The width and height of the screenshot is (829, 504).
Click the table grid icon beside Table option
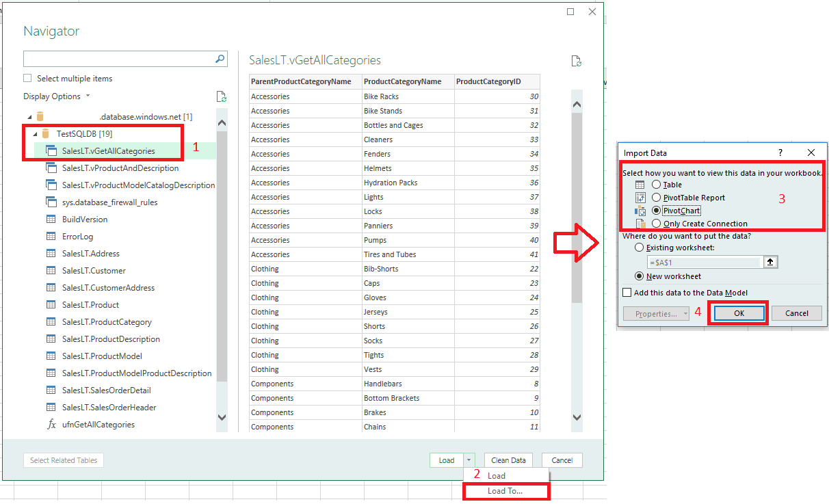pos(640,185)
